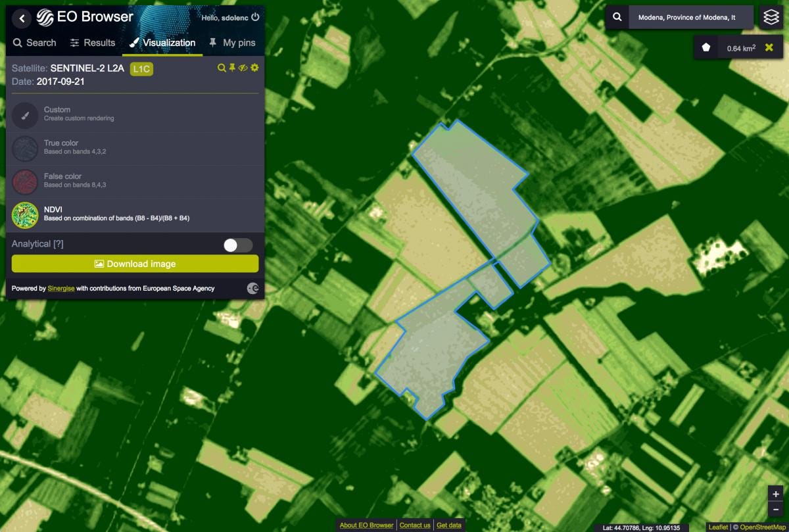Viewport: 789px width, 532px height.
Task: Click the 0.64 km² area value
Action: 741,48
